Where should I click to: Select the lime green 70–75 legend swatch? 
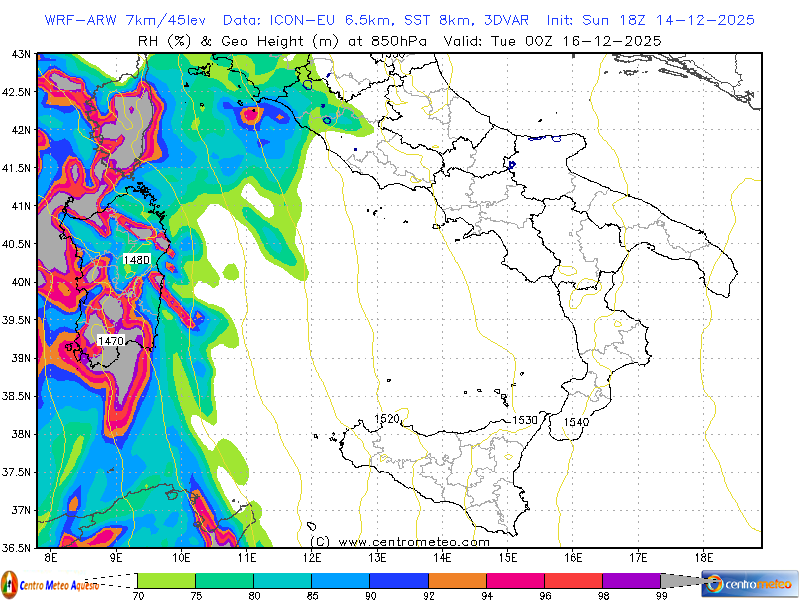[x=166, y=580]
